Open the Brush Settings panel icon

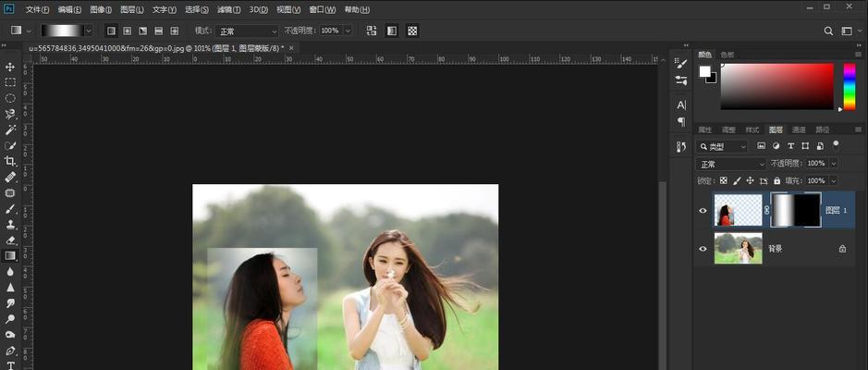(681, 64)
